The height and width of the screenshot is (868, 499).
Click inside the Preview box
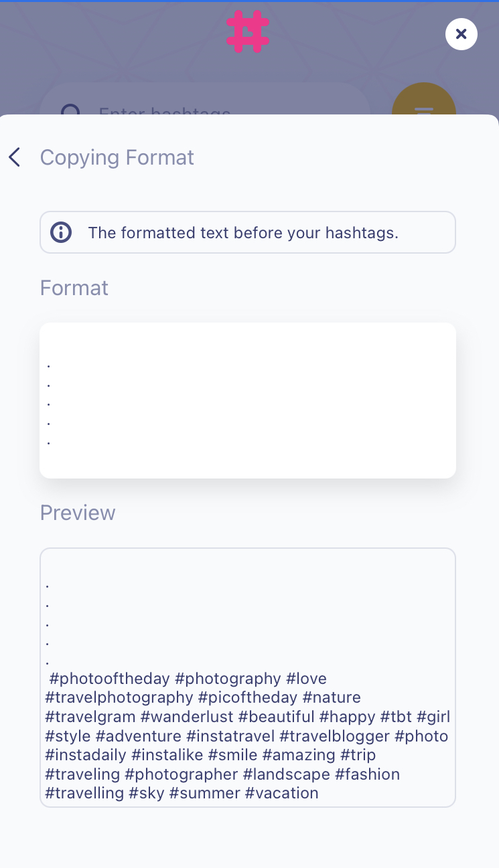click(248, 676)
